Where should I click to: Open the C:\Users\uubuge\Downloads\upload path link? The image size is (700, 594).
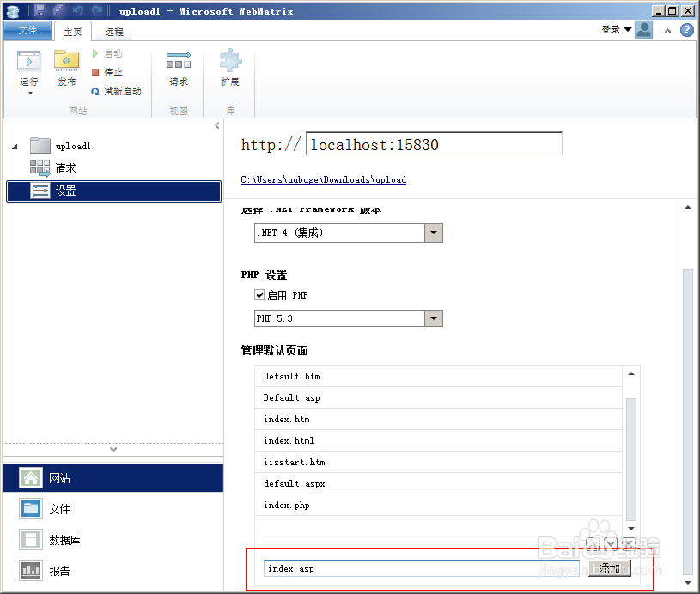click(324, 179)
